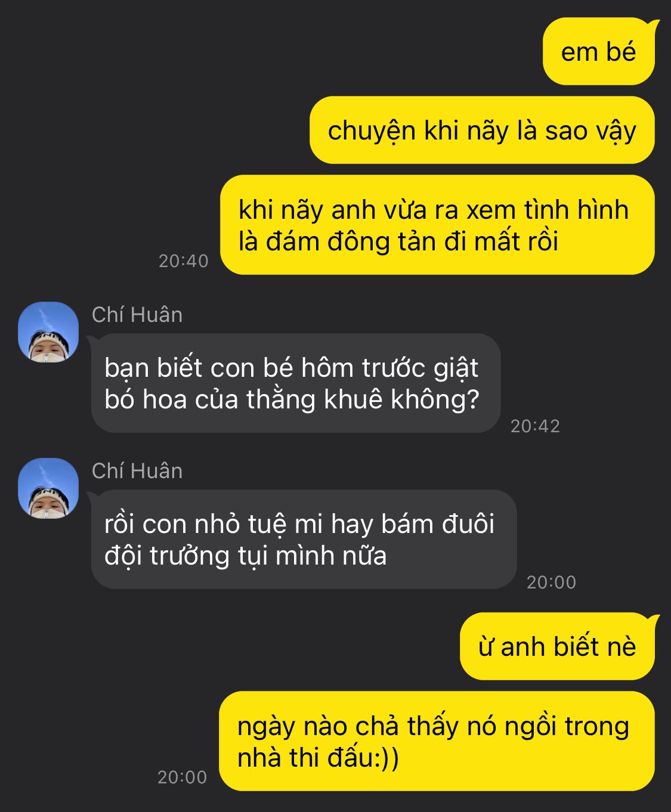Tap the 20:40 timestamp
671x812 pixels.
pos(183,261)
